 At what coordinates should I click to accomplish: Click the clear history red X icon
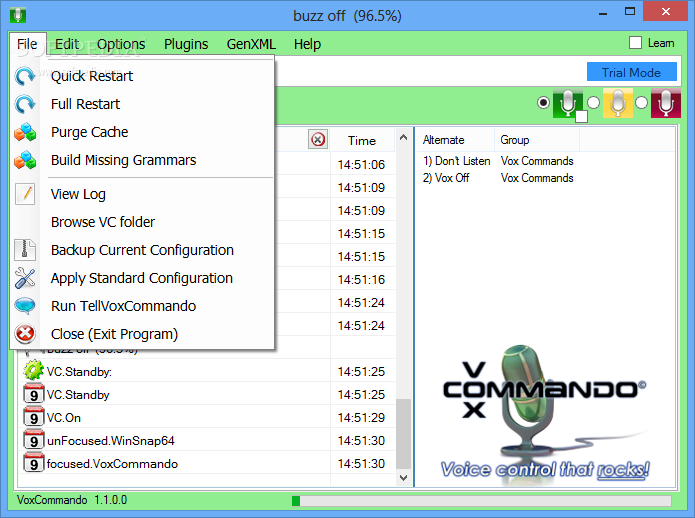coord(318,140)
